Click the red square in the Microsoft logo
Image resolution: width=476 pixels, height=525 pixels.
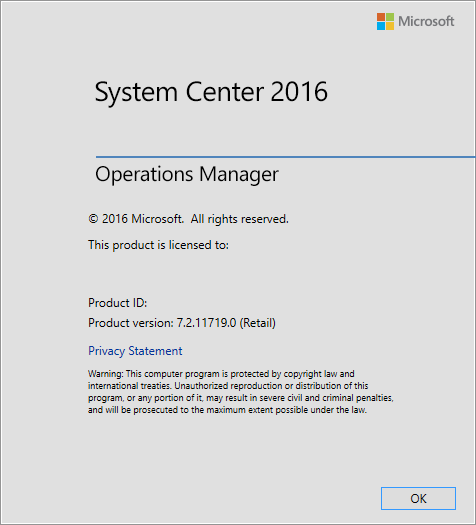(x=381, y=17)
